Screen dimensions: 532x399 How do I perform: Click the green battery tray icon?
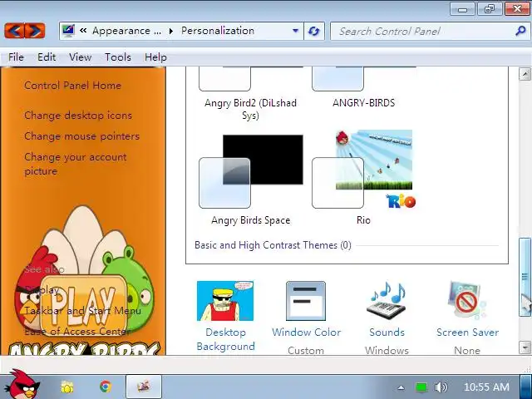(421, 387)
